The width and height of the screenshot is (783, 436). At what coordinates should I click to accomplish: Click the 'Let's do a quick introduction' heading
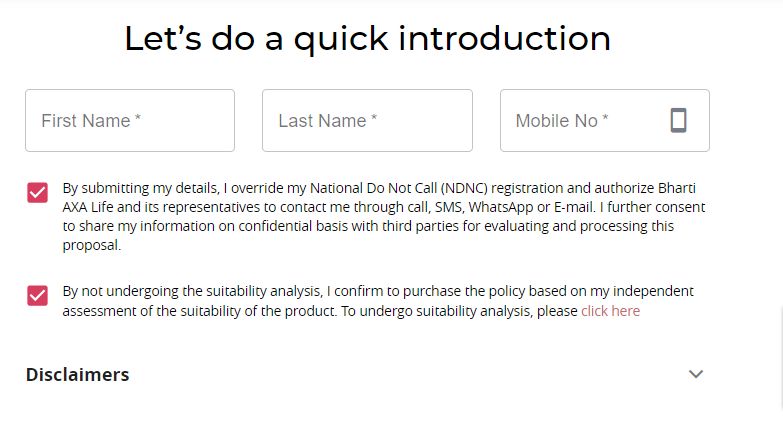click(x=367, y=39)
